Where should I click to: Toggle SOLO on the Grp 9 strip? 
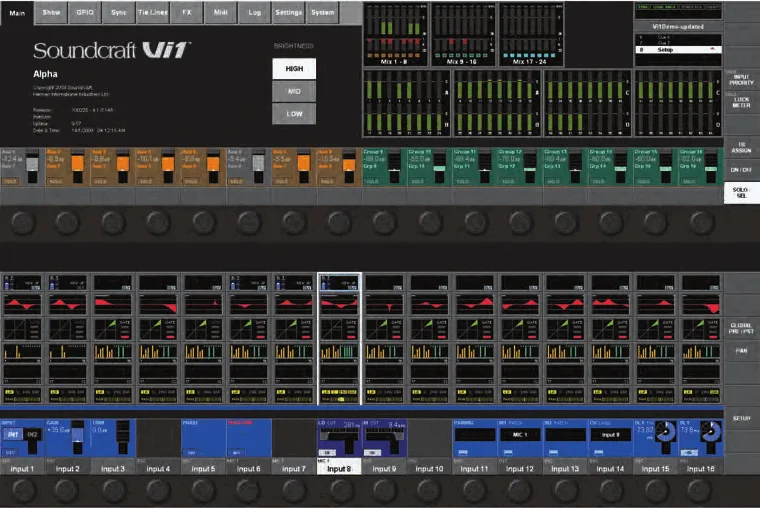[x=372, y=181]
